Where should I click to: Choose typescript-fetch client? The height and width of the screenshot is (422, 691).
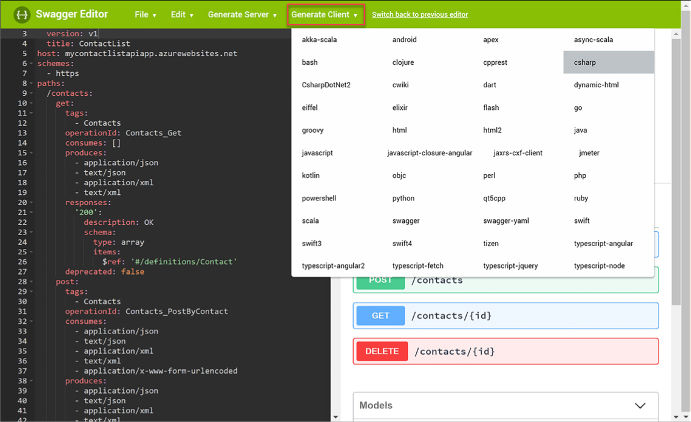(x=418, y=266)
